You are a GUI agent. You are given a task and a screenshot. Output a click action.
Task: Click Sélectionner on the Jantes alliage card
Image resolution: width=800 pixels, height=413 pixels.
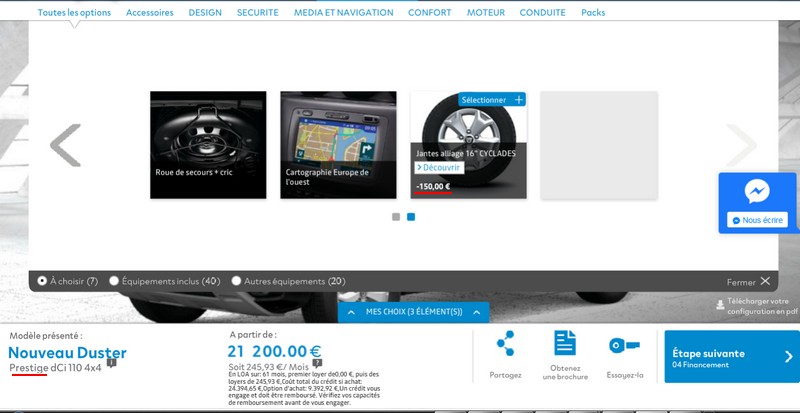coord(492,100)
